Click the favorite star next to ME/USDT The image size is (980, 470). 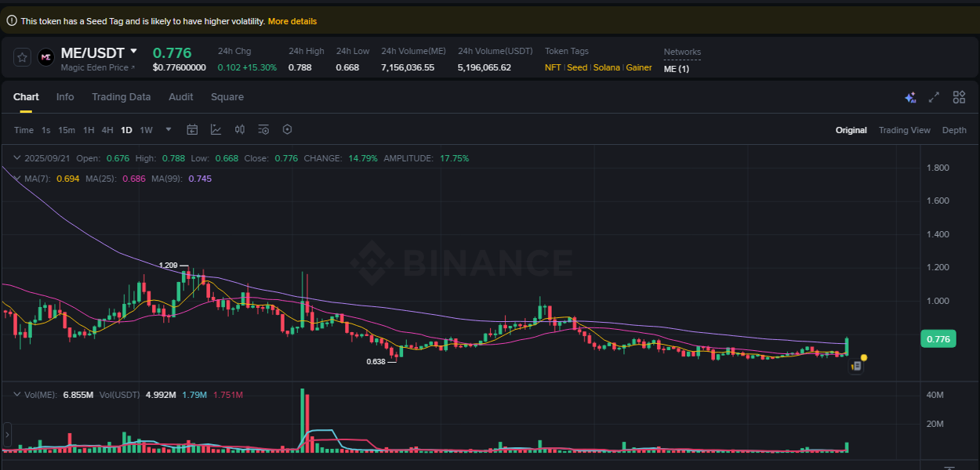[x=21, y=56]
